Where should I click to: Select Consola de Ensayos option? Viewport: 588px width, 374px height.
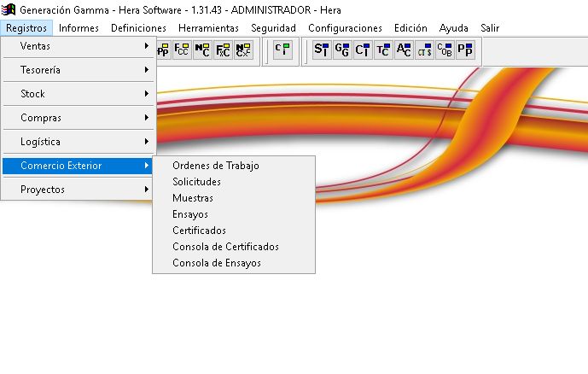[x=217, y=263]
